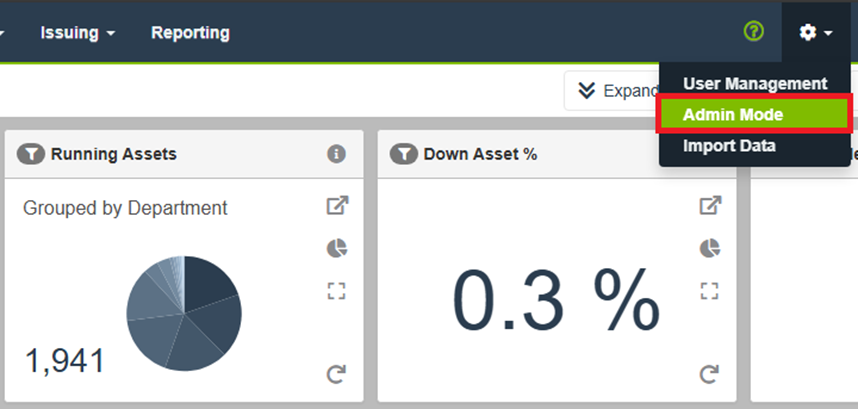Make Running Assets widget fullscreen
Image resolution: width=858 pixels, height=409 pixels.
[x=336, y=291]
